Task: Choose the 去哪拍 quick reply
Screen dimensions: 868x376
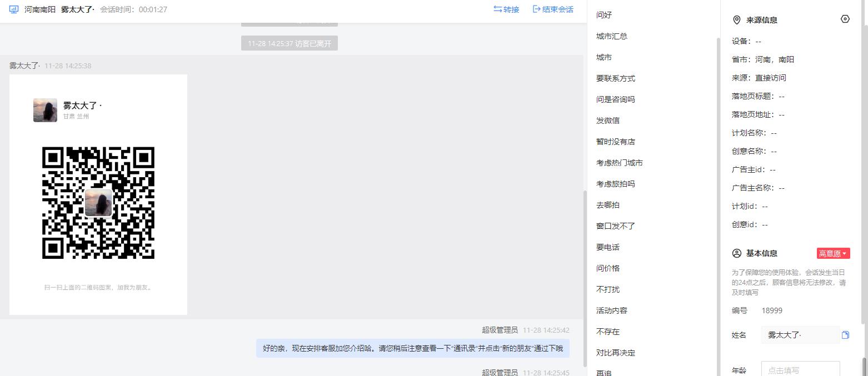Action: pyautogui.click(x=608, y=205)
